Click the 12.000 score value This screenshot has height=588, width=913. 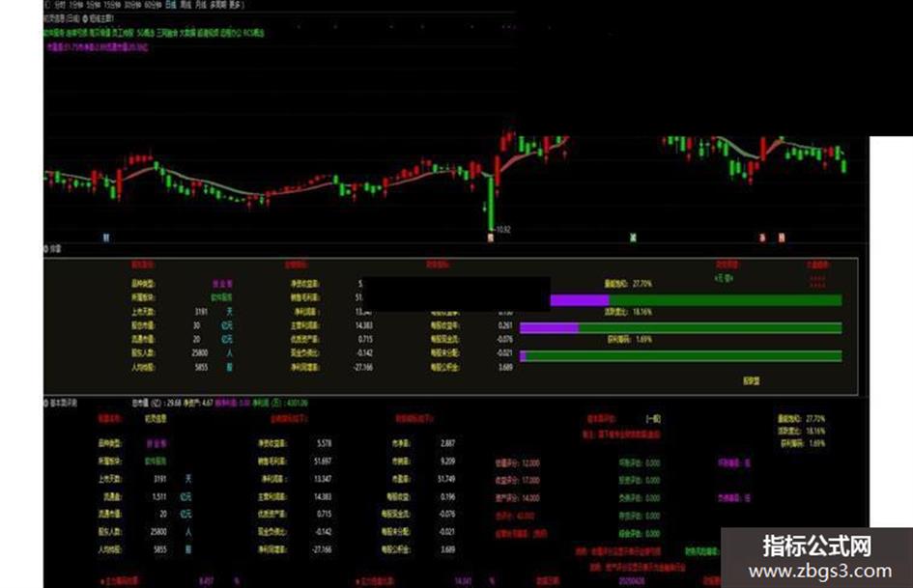point(530,463)
